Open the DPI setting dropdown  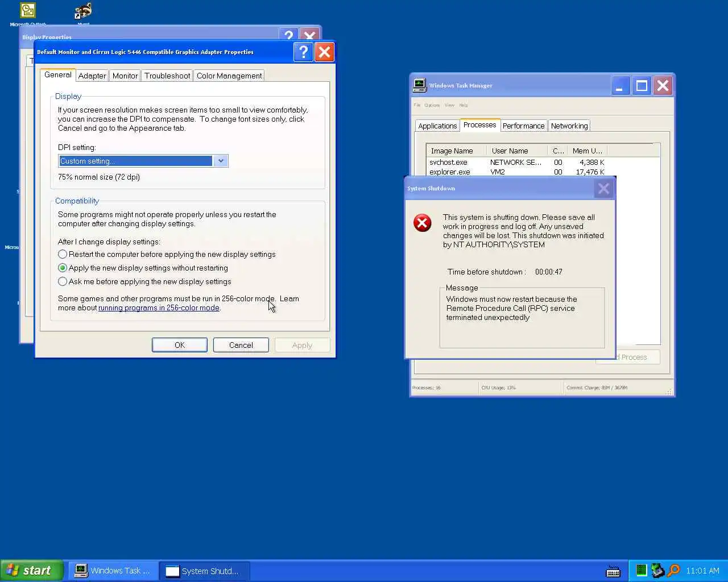(221, 161)
